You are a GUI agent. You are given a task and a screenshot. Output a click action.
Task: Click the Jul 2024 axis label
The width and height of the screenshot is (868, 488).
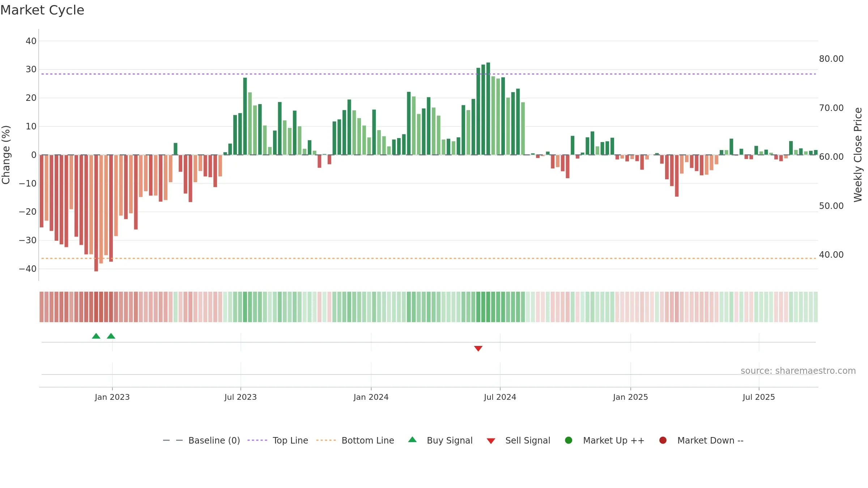pos(500,397)
